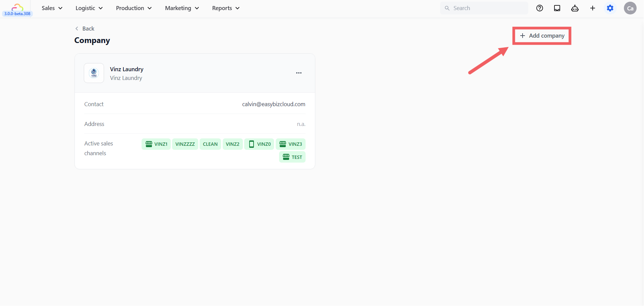Open Vinz Laundry three-dot options menu
Image resolution: width=644 pixels, height=306 pixels.
tap(299, 73)
